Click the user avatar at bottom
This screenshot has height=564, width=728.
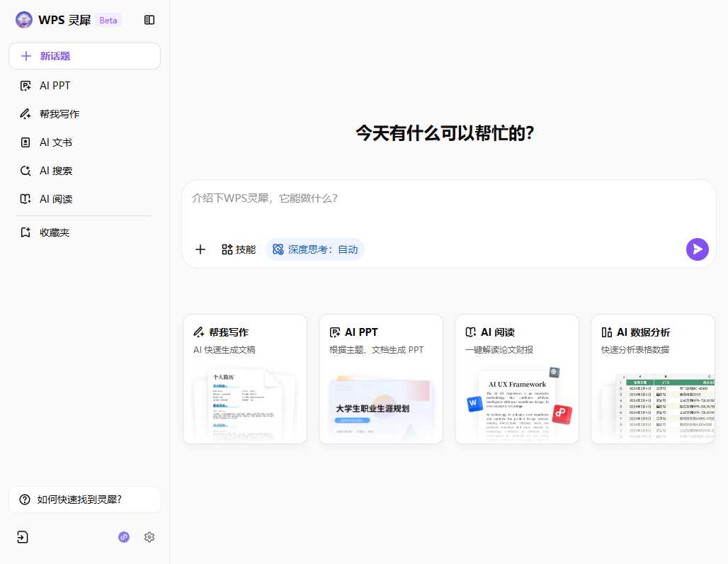click(x=124, y=537)
